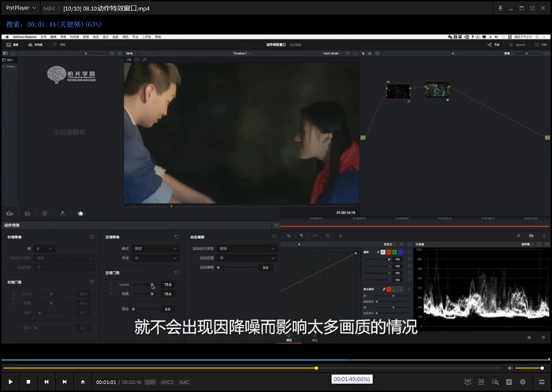Skip to the next file
Viewport: 552px width, 392px height.
64,382
